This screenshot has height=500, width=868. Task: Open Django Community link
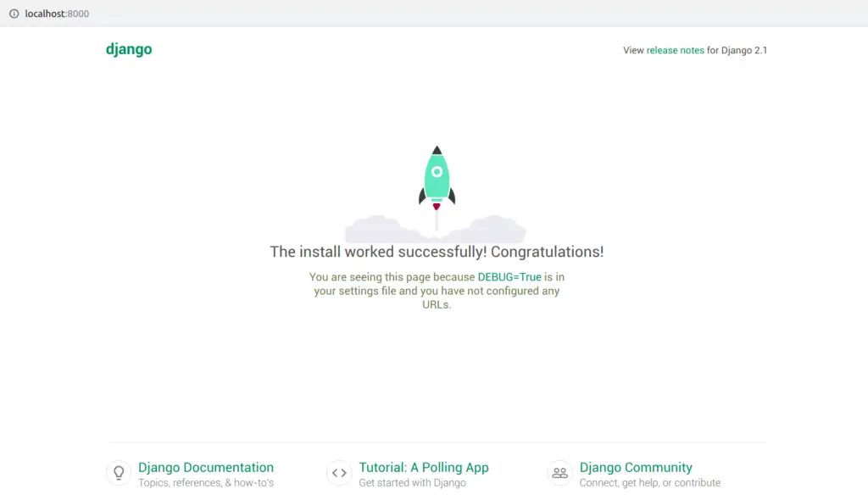(x=636, y=467)
